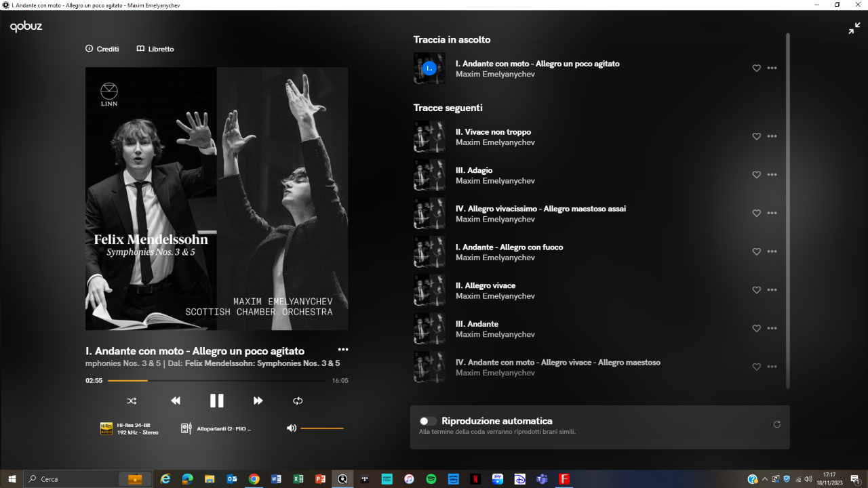Click the thumbnail for II. Vivace non troppo
Viewport: 868px width, 488px height.
pyautogui.click(x=429, y=137)
